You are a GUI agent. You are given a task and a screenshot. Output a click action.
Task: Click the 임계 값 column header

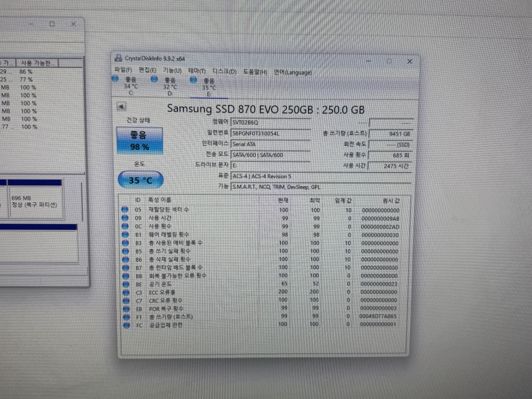coord(343,201)
